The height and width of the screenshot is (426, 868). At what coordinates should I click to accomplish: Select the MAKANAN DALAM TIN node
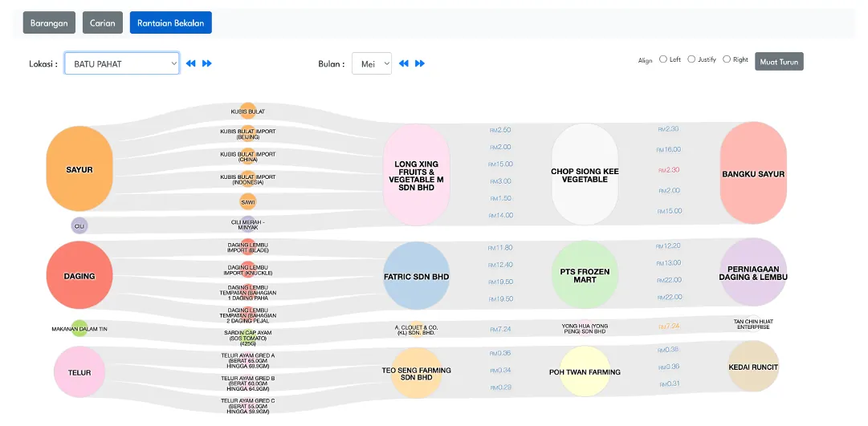click(79, 329)
